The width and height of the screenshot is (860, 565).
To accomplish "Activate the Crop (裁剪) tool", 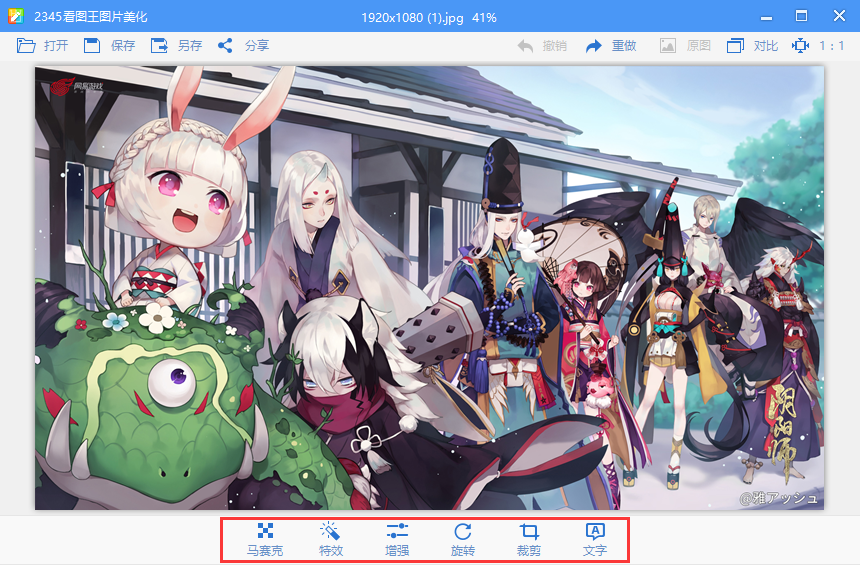I will pyautogui.click(x=529, y=539).
